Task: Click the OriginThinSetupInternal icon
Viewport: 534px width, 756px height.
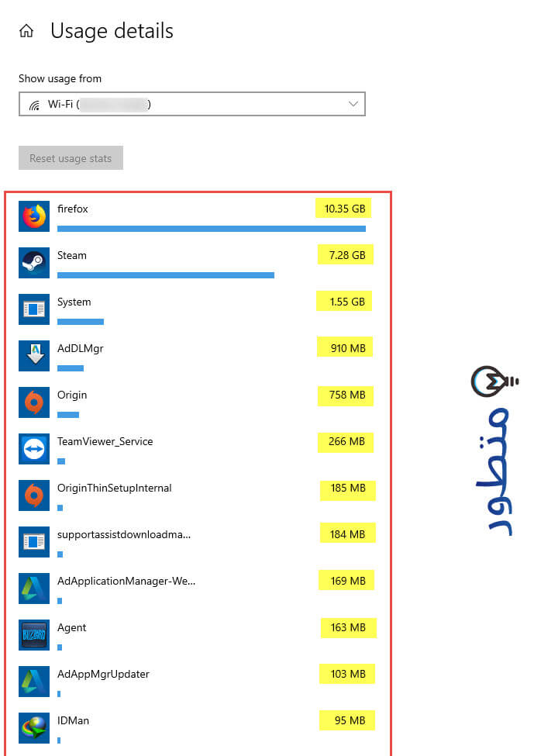Action: [34, 495]
